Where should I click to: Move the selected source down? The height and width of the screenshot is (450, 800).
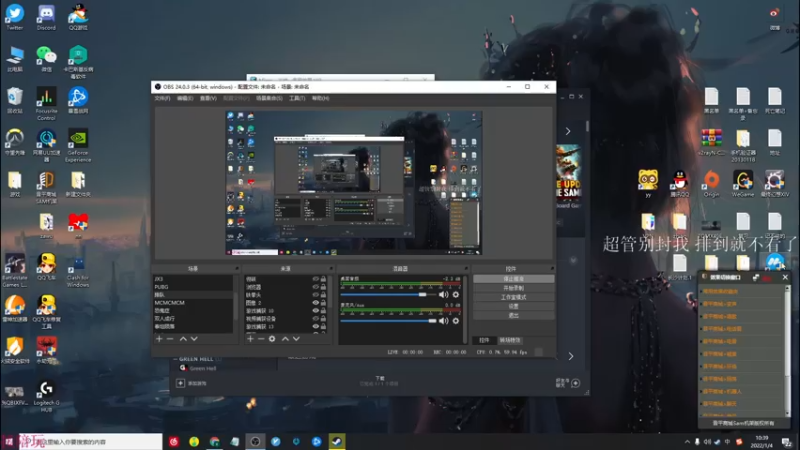coord(296,339)
